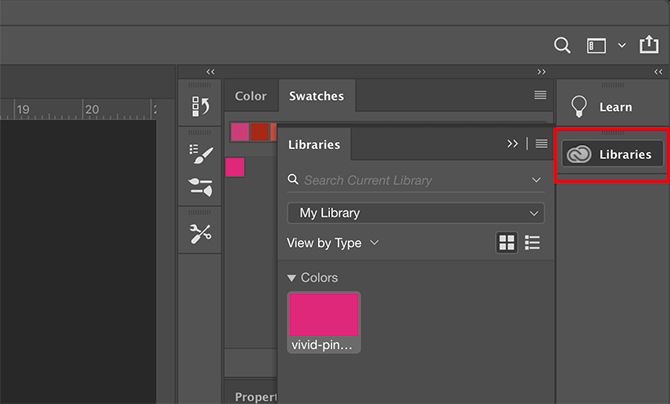Click the search magnifier icon in top bar
670x404 pixels.
click(x=563, y=45)
